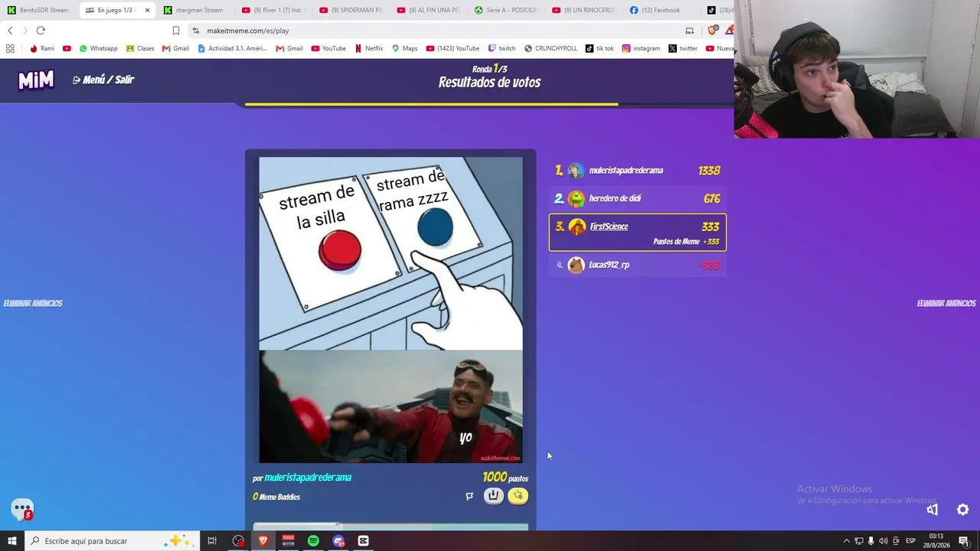Open the Brave Shields icon
980x551 pixels.
(713, 31)
